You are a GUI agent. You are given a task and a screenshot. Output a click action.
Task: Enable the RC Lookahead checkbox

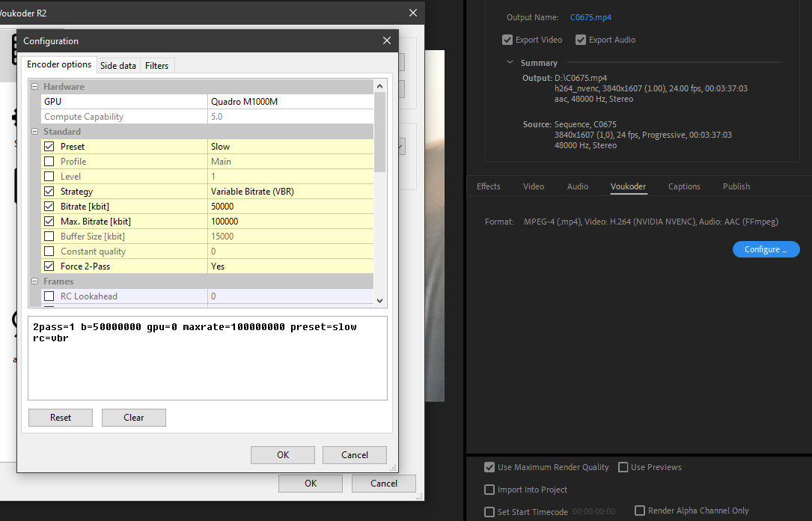click(49, 296)
